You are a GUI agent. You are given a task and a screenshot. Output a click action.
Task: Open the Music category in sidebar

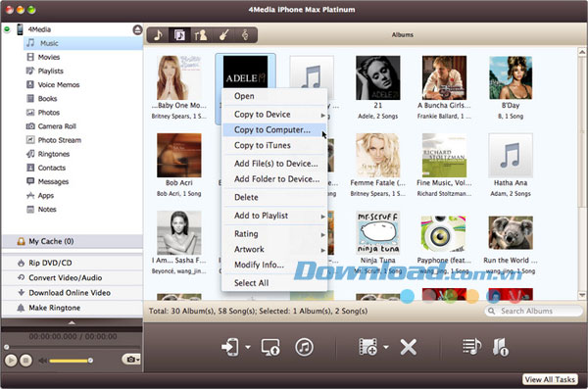coord(83,43)
